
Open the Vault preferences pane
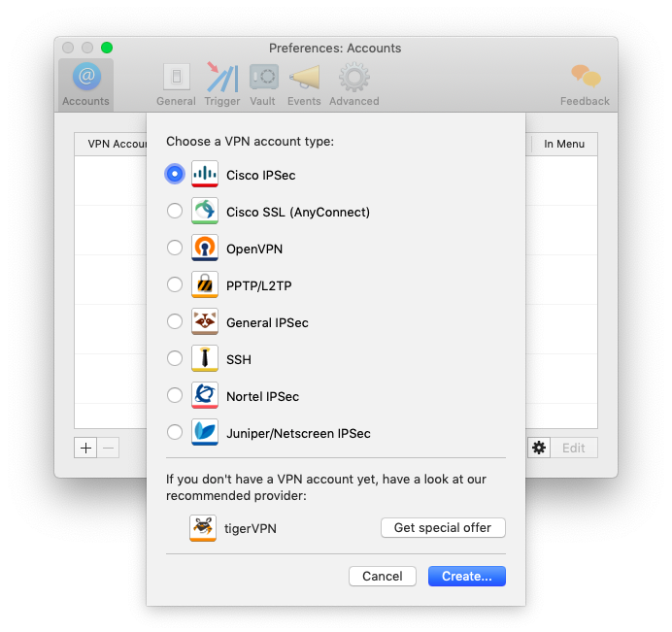pyautogui.click(x=263, y=84)
